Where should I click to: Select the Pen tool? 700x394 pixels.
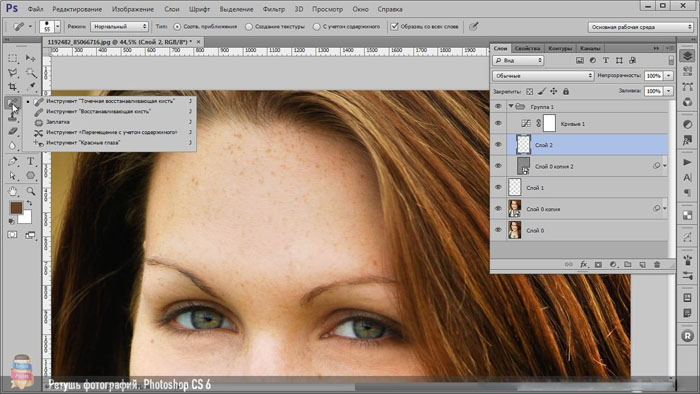pyautogui.click(x=12, y=161)
